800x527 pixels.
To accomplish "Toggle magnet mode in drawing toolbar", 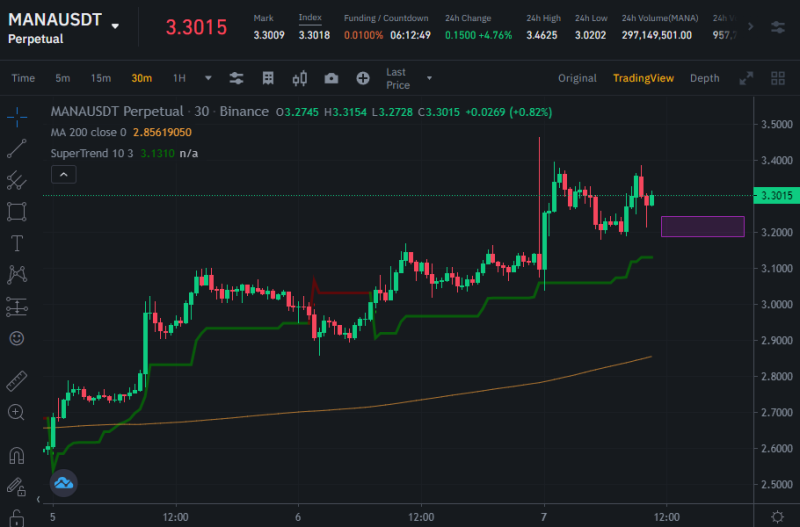I will click(x=17, y=455).
